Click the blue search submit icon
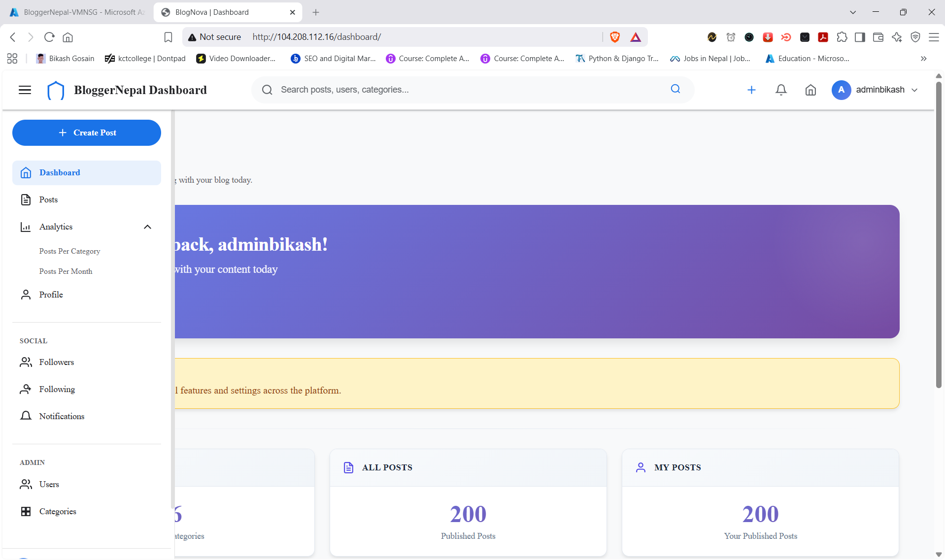 [675, 89]
